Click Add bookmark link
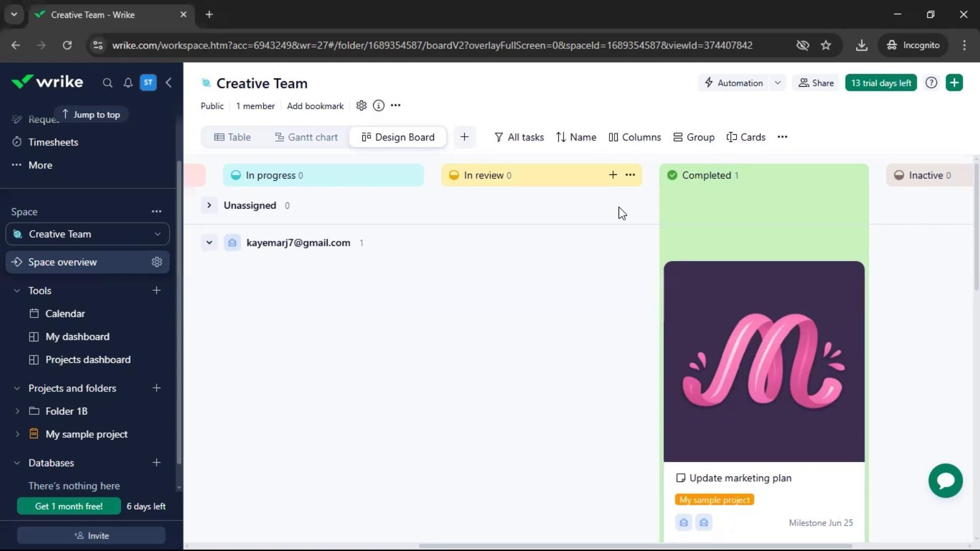This screenshot has height=551, width=980. tap(315, 106)
